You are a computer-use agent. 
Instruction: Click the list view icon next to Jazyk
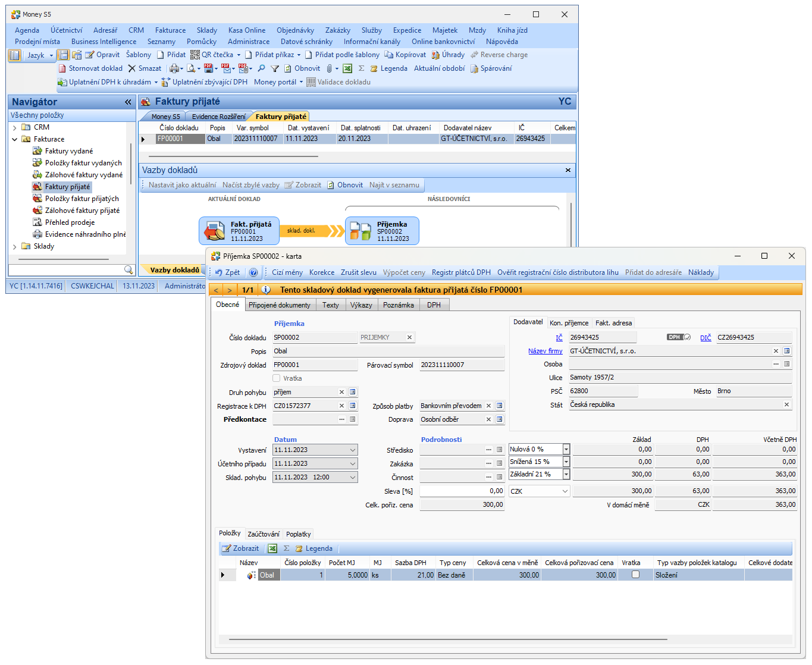tap(14, 55)
